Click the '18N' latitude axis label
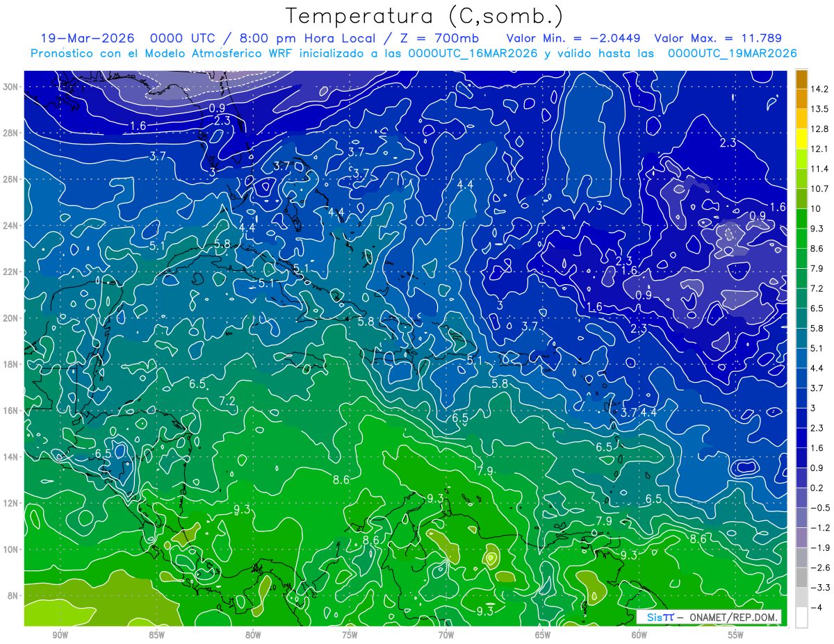The width and height of the screenshot is (834, 644). coord(10,364)
